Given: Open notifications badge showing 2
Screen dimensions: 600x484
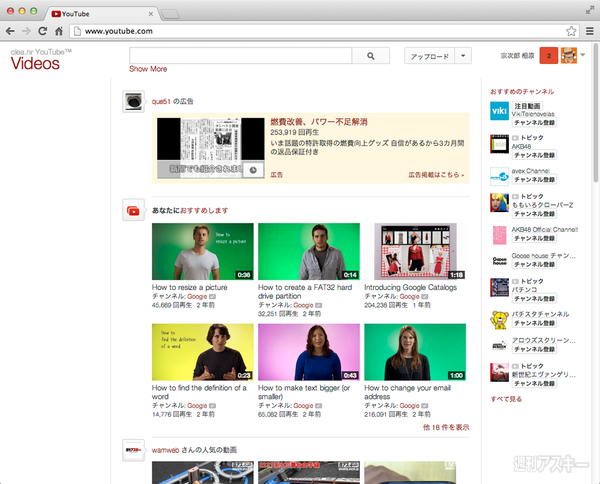Looking at the screenshot, I should pyautogui.click(x=549, y=56).
